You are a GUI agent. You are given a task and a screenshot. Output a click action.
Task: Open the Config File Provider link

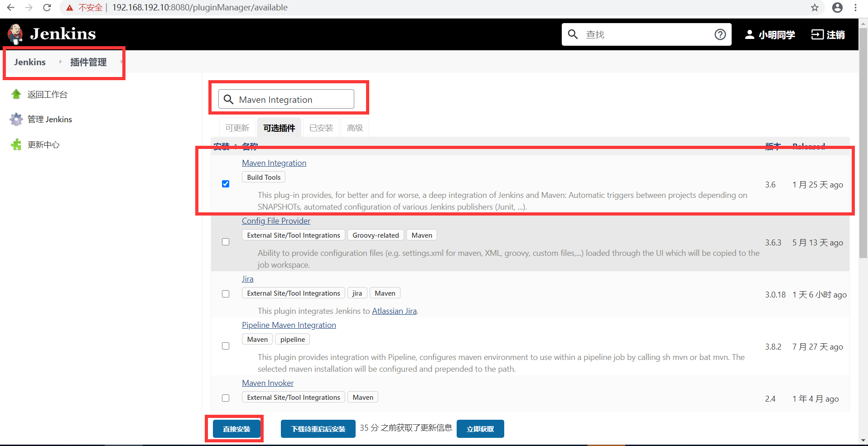coord(276,221)
